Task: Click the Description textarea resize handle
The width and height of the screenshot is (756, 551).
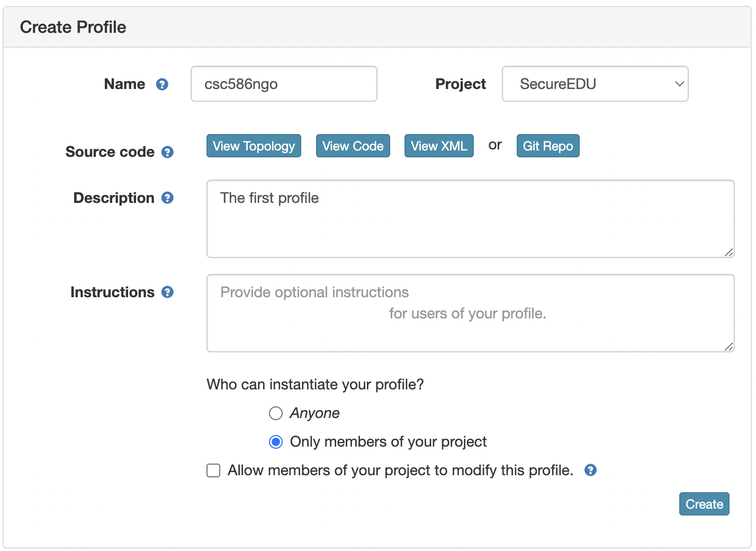Action: 729,253
